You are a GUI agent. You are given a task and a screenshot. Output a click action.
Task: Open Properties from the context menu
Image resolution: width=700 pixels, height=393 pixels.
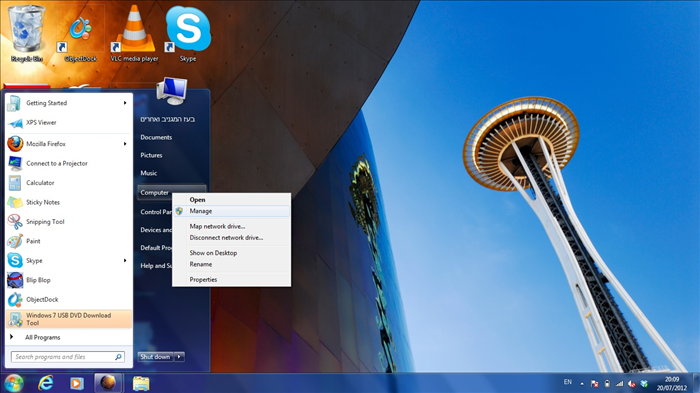232,280
